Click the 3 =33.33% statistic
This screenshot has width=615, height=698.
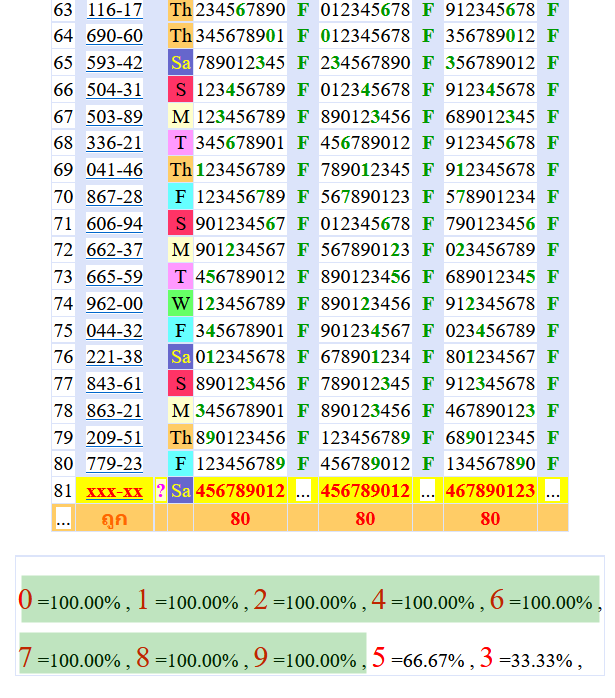526,658
